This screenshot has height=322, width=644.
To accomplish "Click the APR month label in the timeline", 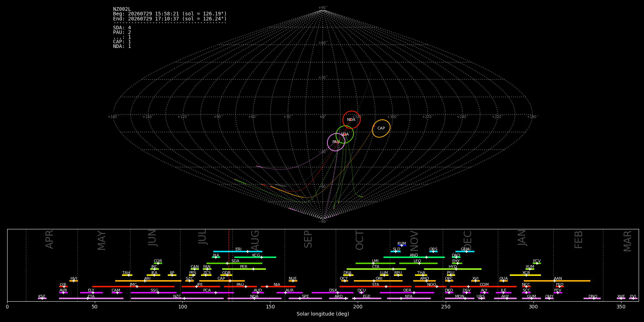I will point(50,239).
